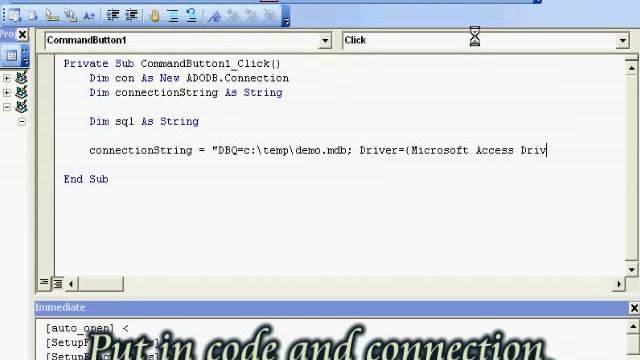Open the Project panel toolbar options arrow
The width and height of the screenshot is (640, 360).
25,62
